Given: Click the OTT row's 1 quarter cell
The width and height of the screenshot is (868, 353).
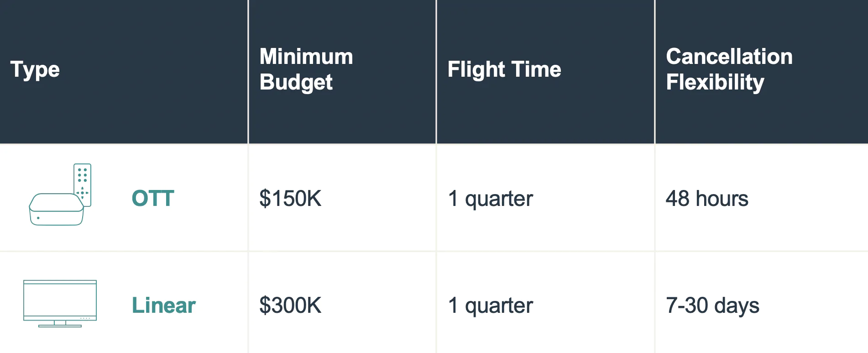Looking at the screenshot, I should pos(490,199).
